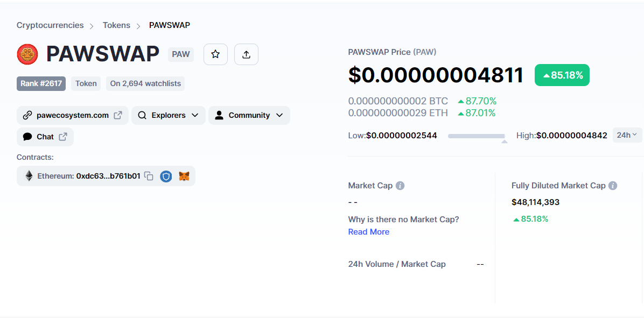The width and height of the screenshot is (644, 318).
Task: Open Fully Diluted Market Cap info icon
Action: pyautogui.click(x=613, y=186)
